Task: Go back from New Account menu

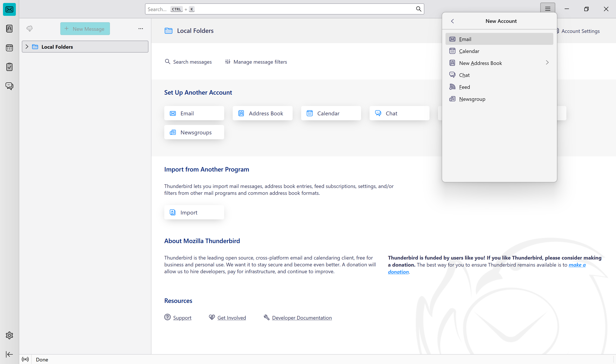Action: coord(453,21)
